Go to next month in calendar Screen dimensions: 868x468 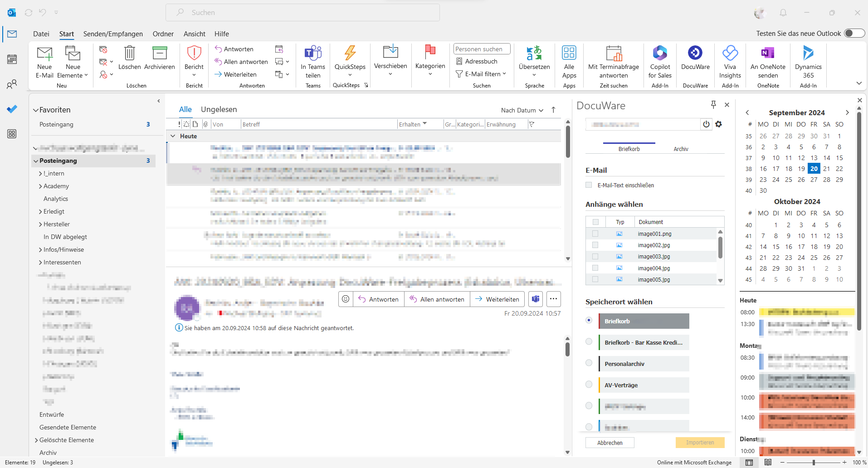847,112
